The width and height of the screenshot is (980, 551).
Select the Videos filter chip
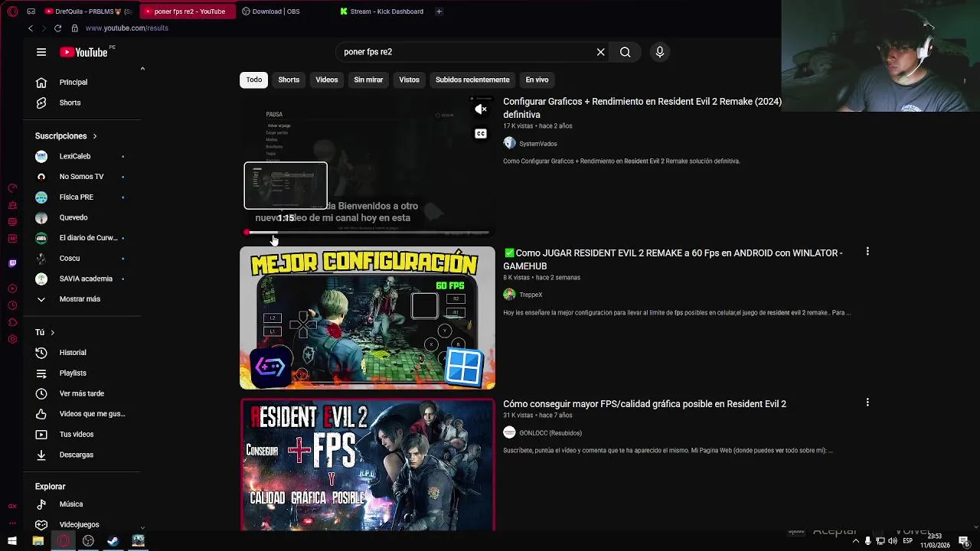[x=327, y=80]
